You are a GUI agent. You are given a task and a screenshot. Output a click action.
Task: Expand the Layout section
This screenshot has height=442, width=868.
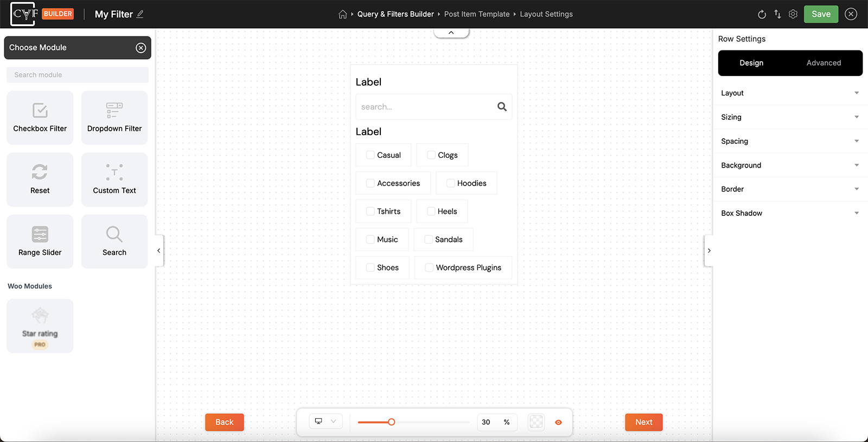pos(790,93)
